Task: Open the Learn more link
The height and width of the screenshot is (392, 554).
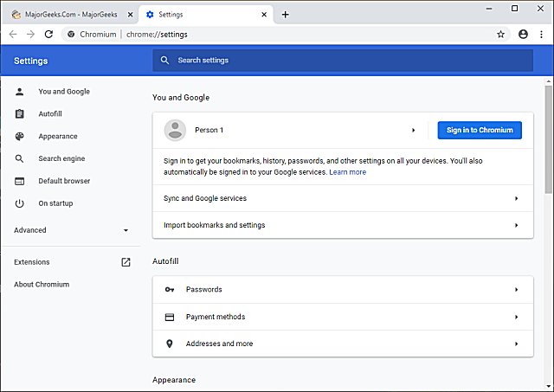Action: [347, 172]
